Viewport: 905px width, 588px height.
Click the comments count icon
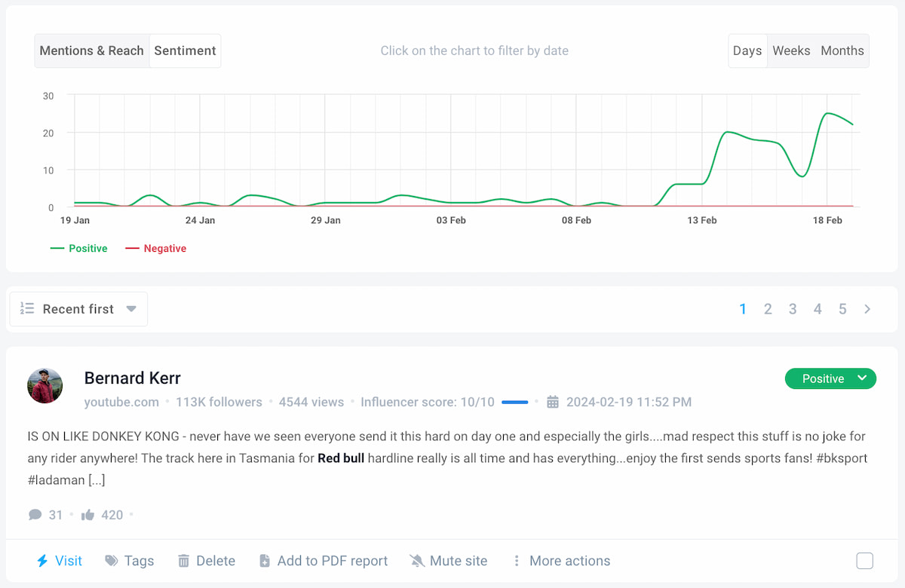click(x=35, y=514)
